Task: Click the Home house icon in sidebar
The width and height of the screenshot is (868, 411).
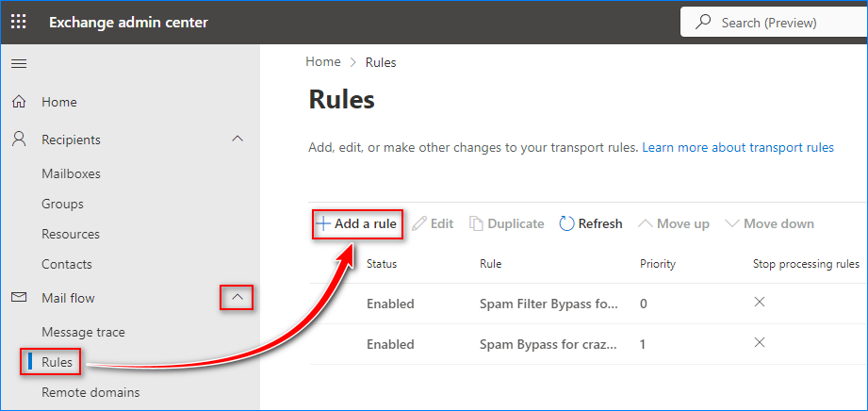Action: pos(20,102)
